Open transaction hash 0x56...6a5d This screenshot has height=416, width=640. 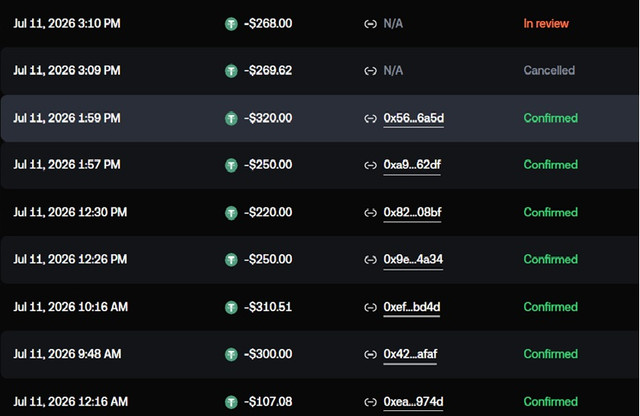click(413, 118)
